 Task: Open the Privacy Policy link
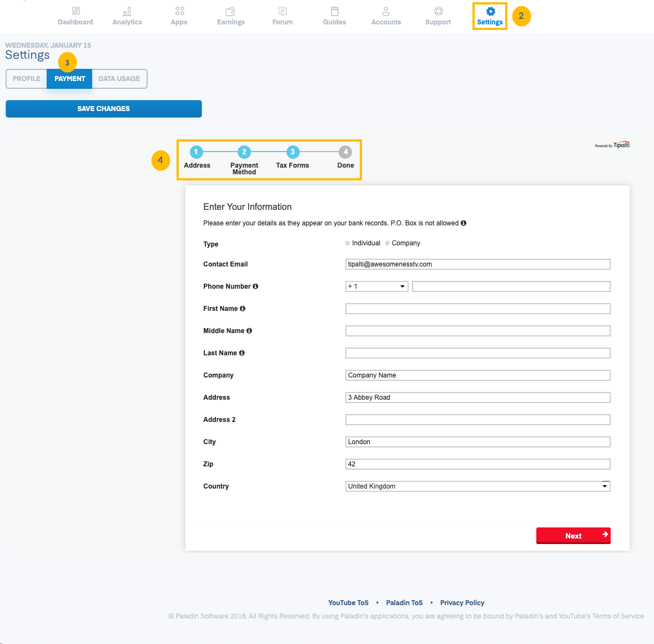tap(462, 603)
